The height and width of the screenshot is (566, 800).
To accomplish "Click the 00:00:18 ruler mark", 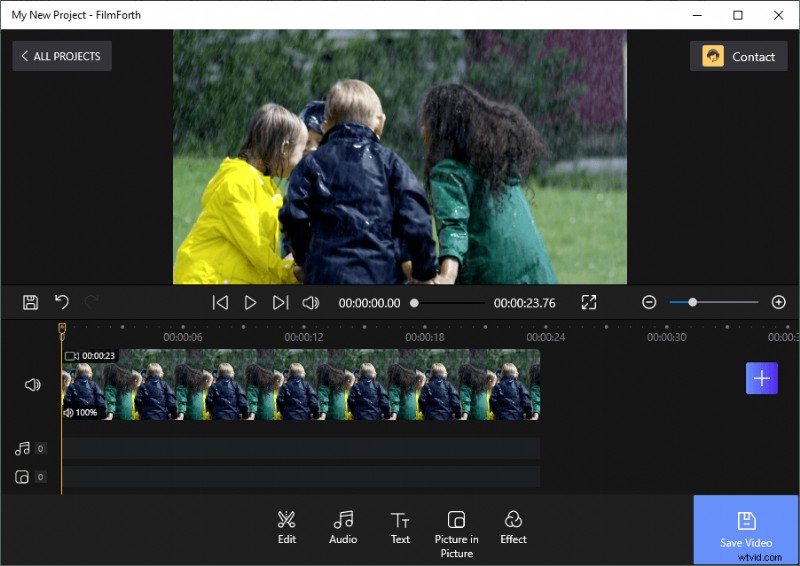I will point(425,337).
